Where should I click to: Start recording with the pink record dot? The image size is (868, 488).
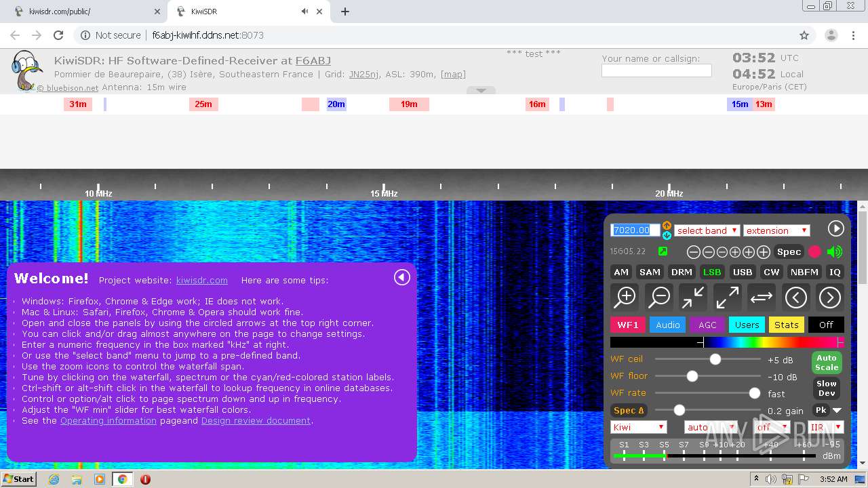[814, 252]
